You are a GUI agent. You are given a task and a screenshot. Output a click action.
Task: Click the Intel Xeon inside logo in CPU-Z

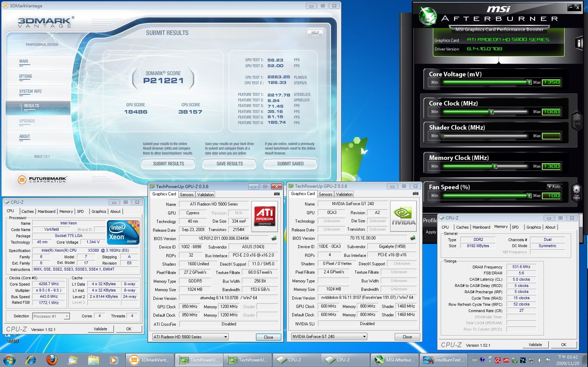coord(123,232)
